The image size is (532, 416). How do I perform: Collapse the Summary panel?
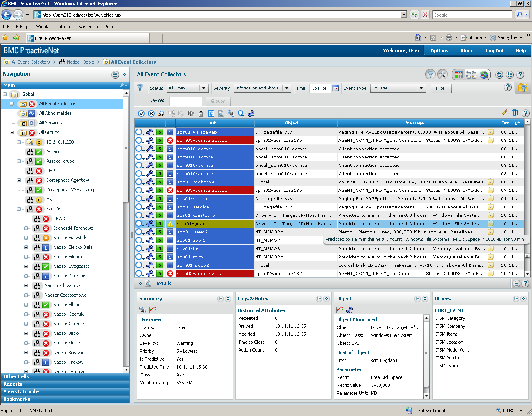click(228, 299)
